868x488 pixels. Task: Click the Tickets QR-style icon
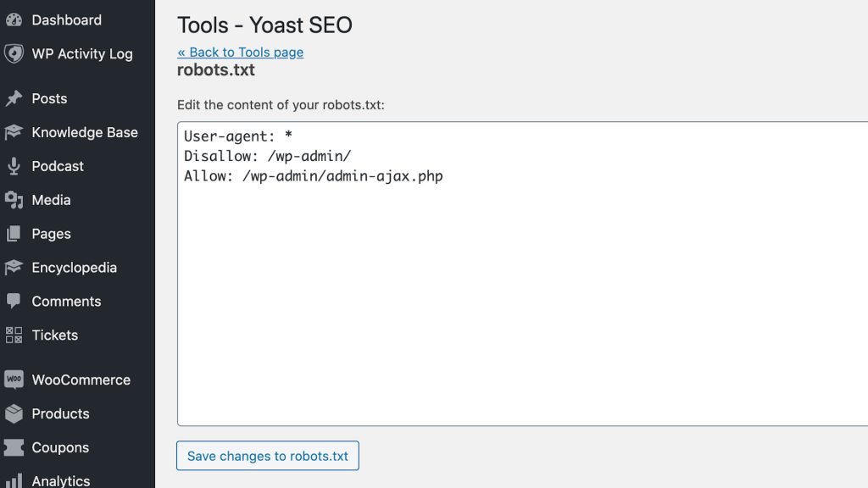pos(14,335)
